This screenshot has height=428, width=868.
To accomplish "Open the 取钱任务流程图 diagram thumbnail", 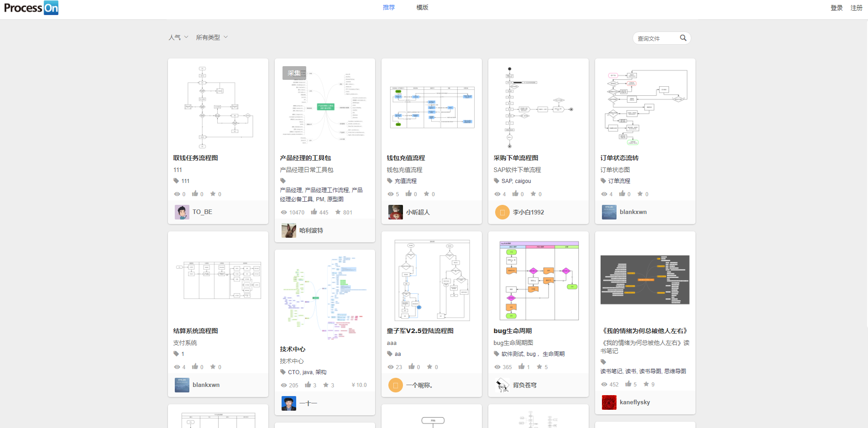I will [218, 107].
